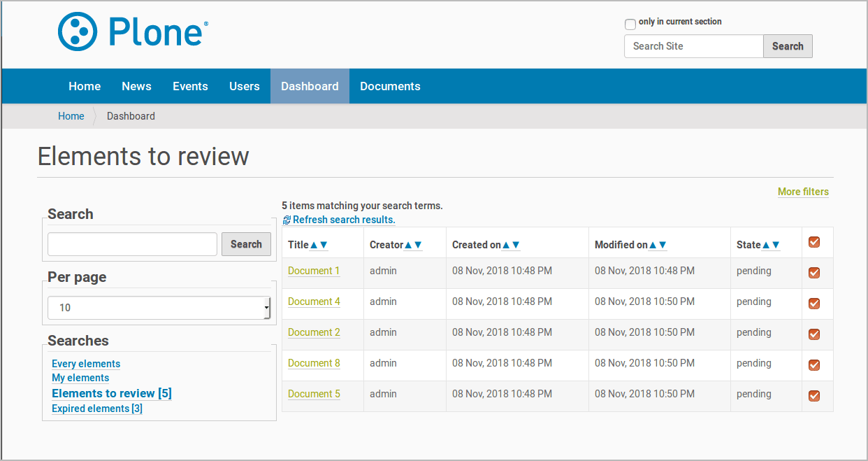Sort Title column ascending arrow

314,245
